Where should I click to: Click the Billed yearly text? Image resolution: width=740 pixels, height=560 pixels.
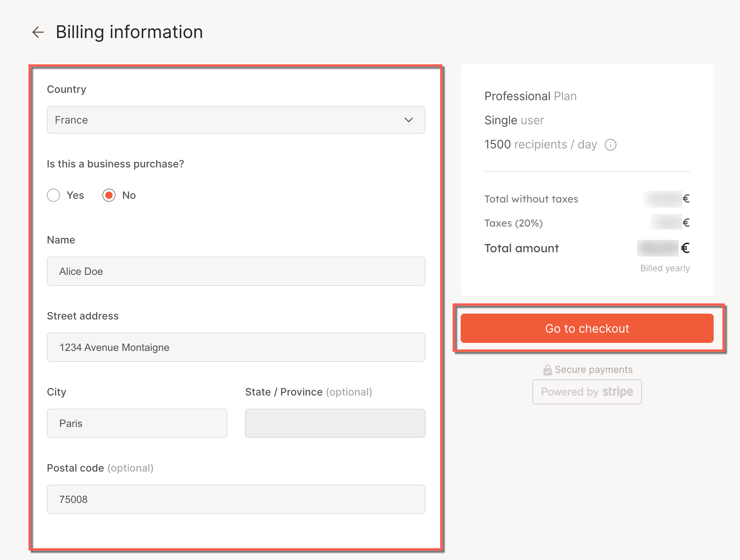(665, 268)
